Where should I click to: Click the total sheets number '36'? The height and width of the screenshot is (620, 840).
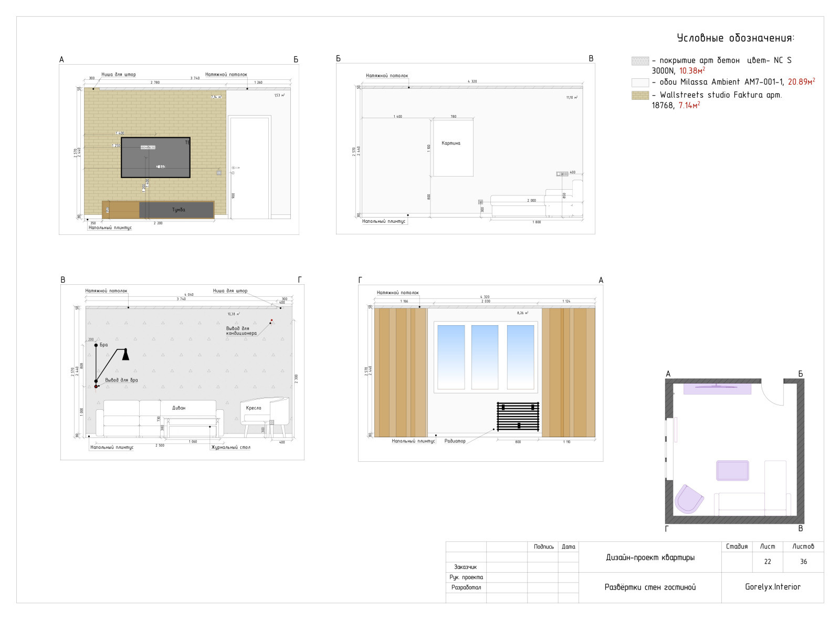pyautogui.click(x=803, y=562)
